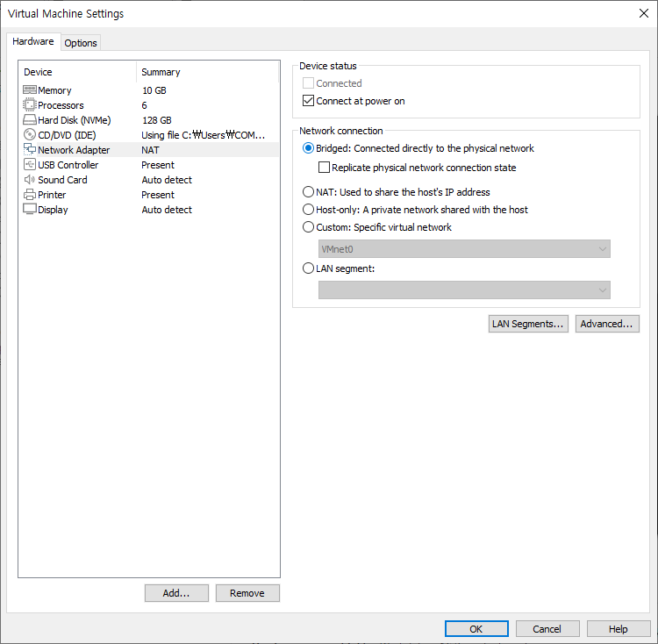Select the Processors row label

61,105
